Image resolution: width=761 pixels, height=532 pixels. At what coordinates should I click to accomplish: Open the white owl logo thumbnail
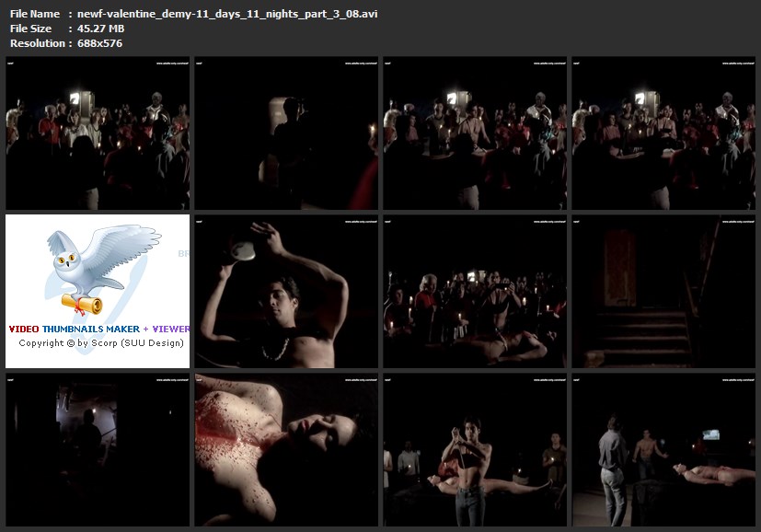coord(98,291)
